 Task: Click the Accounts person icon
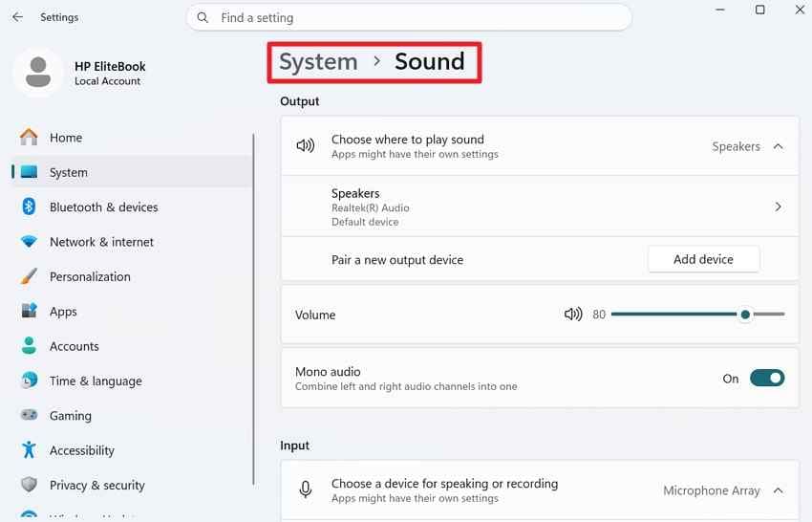point(29,346)
